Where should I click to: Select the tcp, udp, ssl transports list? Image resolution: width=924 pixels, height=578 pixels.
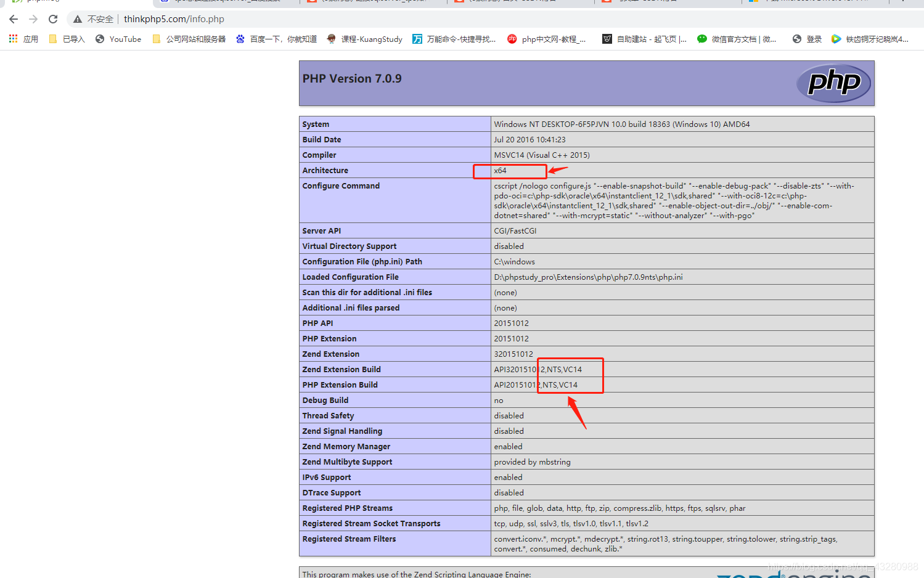571,523
